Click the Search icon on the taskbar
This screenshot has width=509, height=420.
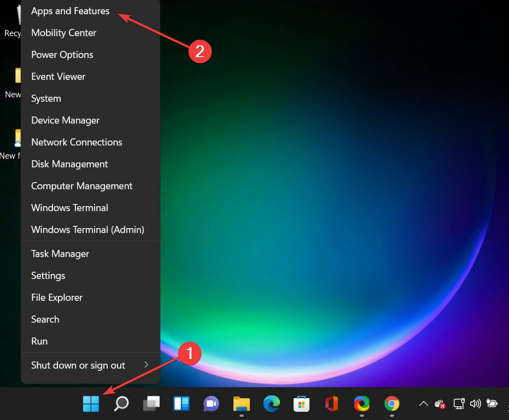[121, 404]
